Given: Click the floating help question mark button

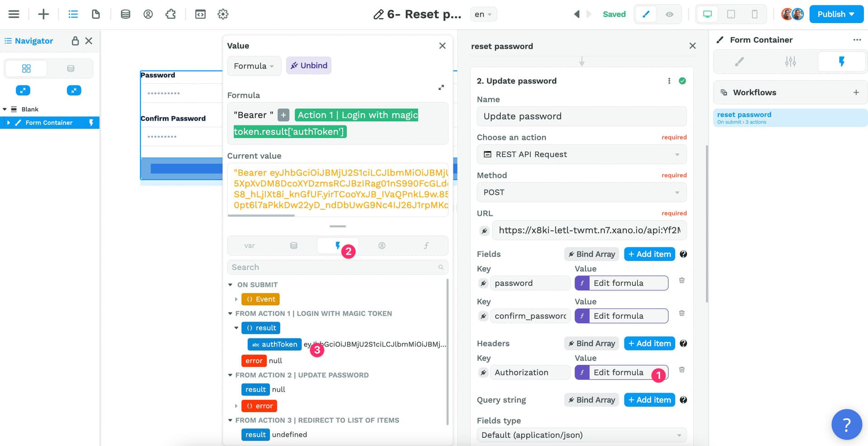Looking at the screenshot, I should [x=846, y=424].
